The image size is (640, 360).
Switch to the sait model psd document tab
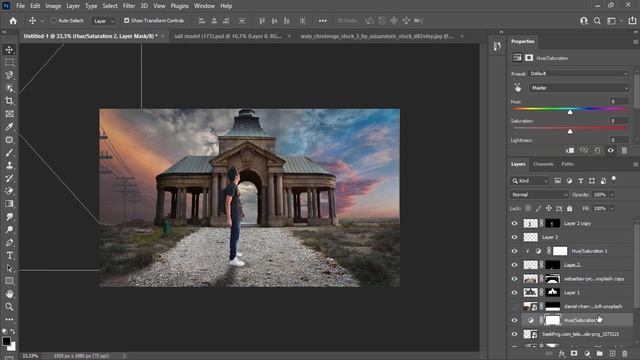coord(228,36)
